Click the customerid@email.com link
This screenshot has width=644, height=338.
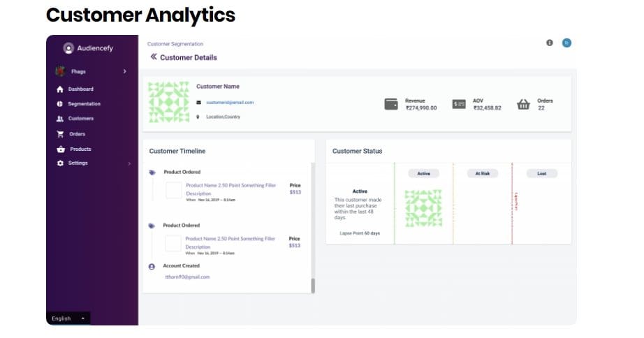pyautogui.click(x=230, y=103)
